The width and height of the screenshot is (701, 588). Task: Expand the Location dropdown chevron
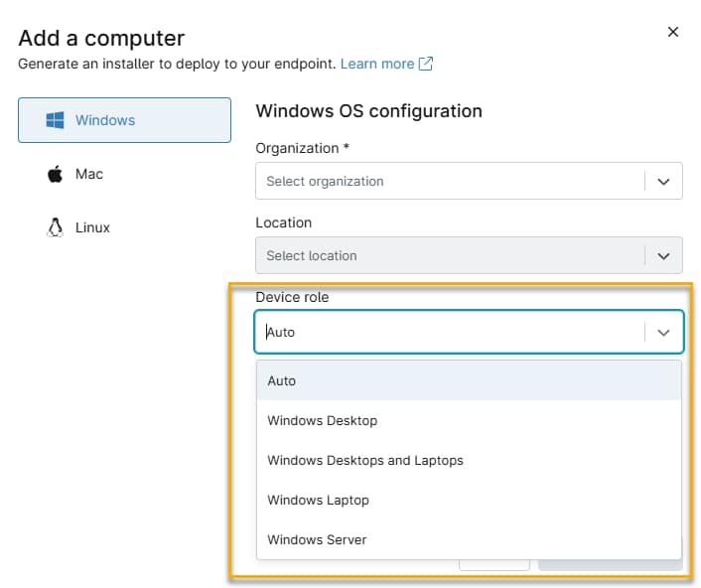coord(663,256)
